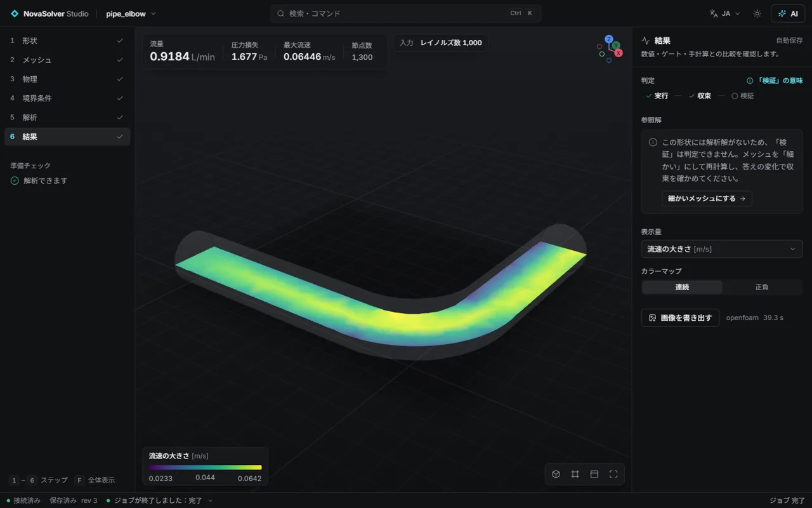The height and width of the screenshot is (508, 812).
Task: Go to step 2 メッシュ
Action: point(67,60)
